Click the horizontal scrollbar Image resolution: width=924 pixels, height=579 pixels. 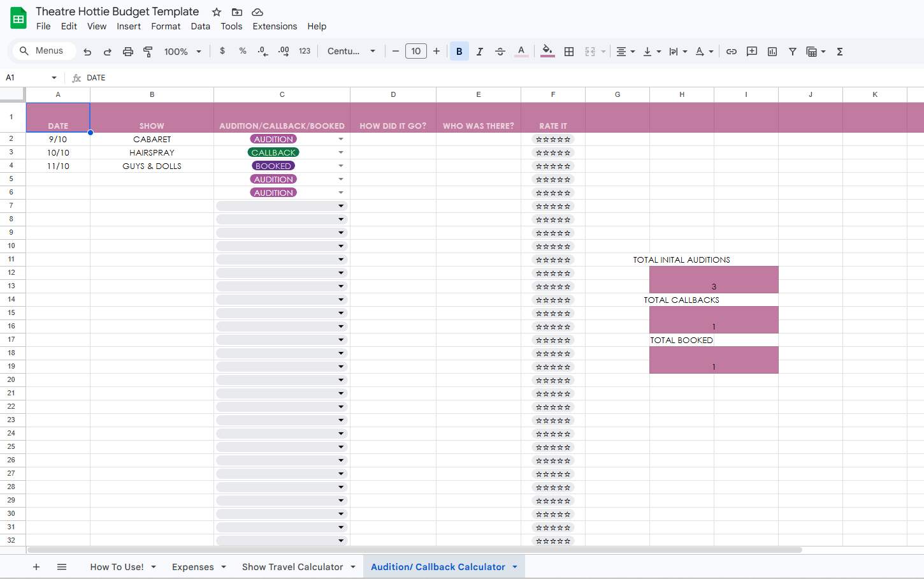[414, 550]
